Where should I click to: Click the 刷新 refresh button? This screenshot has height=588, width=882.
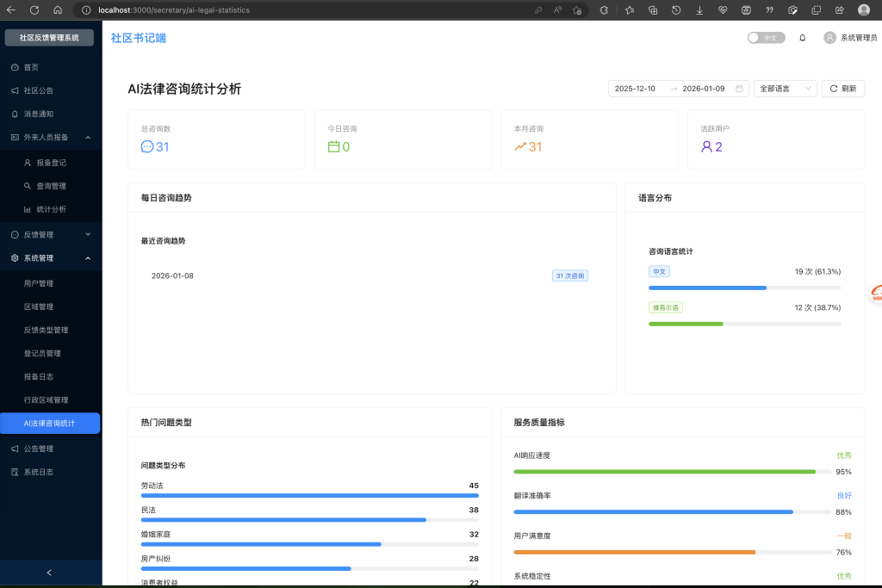pyautogui.click(x=842, y=89)
